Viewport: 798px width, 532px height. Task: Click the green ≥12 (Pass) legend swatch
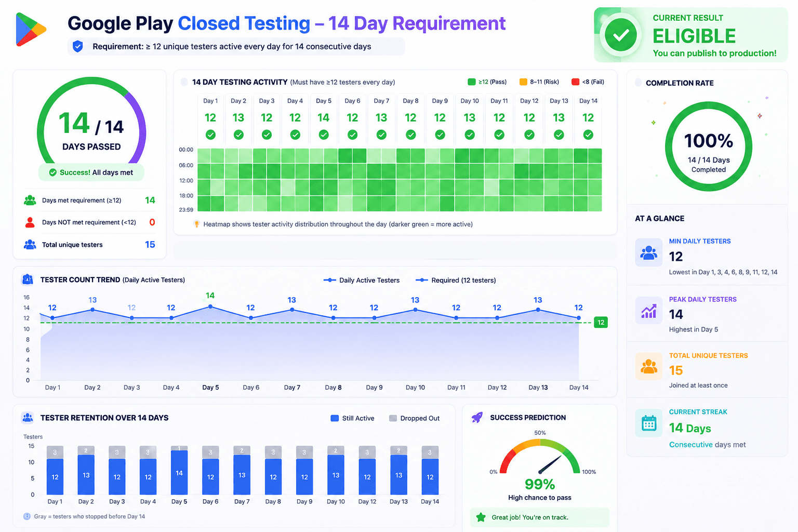[472, 82]
